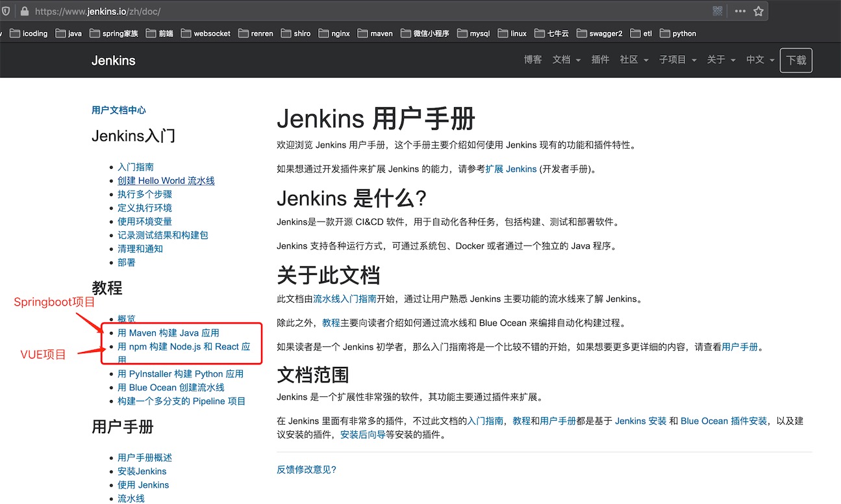Open the 用户手册概述 link
This screenshot has width=841, height=504.
tap(145, 458)
